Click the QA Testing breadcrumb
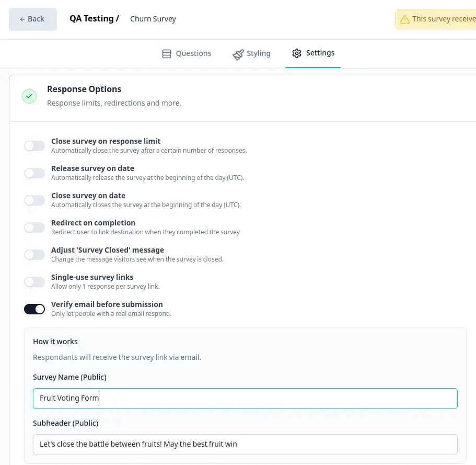476x465 pixels. pos(95,19)
